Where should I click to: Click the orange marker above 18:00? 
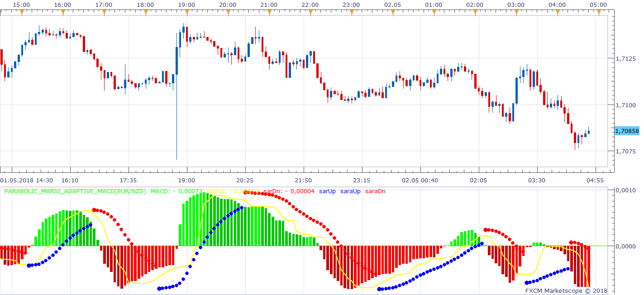click(x=145, y=12)
